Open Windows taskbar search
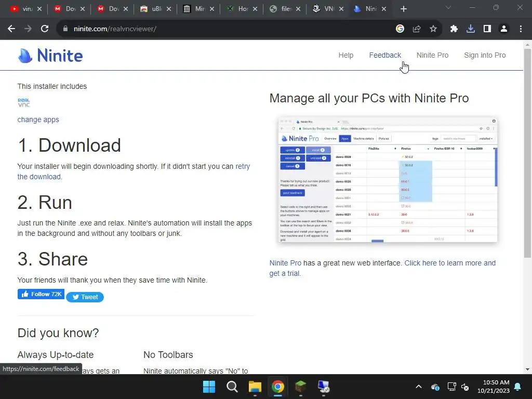Image resolution: width=532 pixels, height=399 pixels. pyautogui.click(x=232, y=387)
